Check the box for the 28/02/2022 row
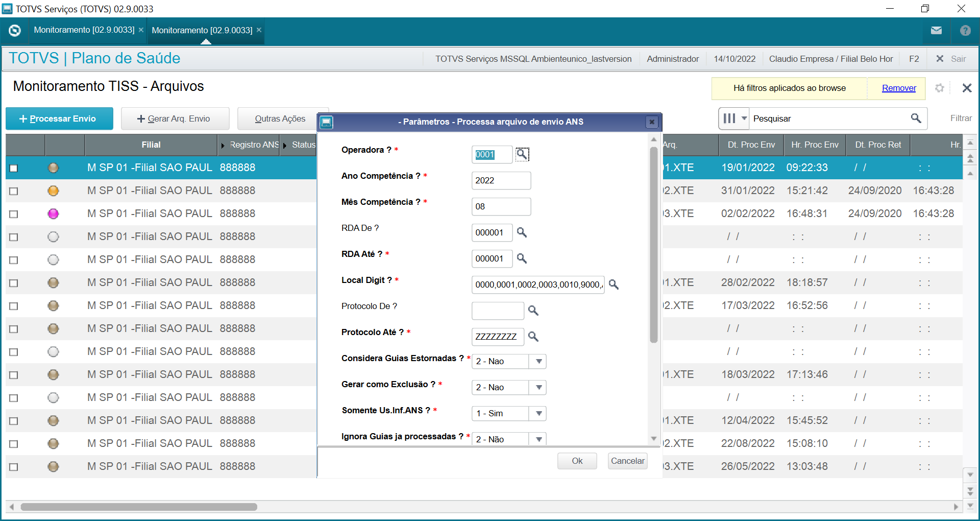The image size is (980, 521). 14,283
